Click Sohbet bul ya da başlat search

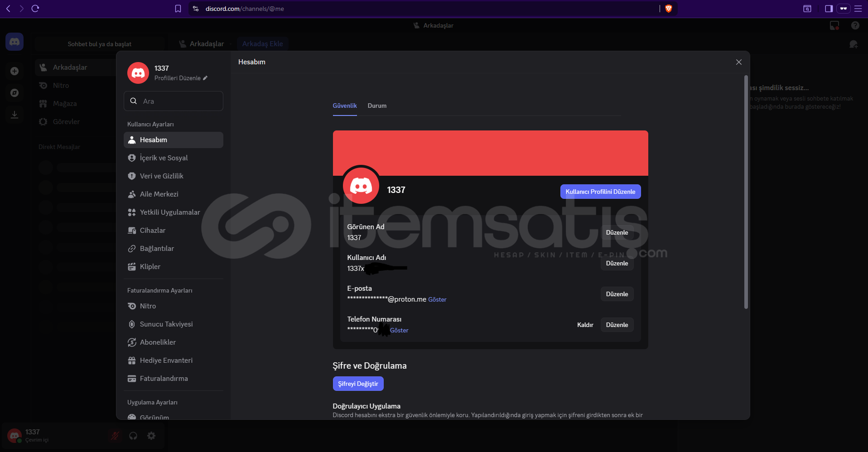pos(100,44)
